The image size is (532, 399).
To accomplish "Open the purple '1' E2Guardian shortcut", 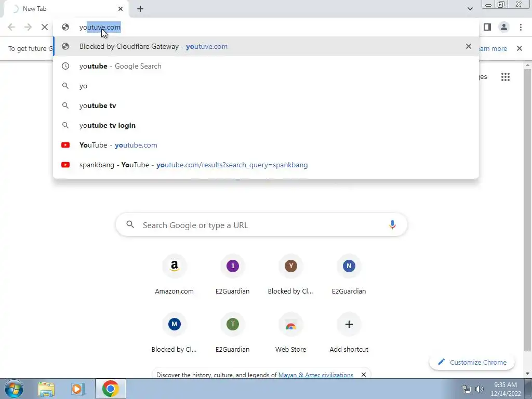I will tap(232, 275).
